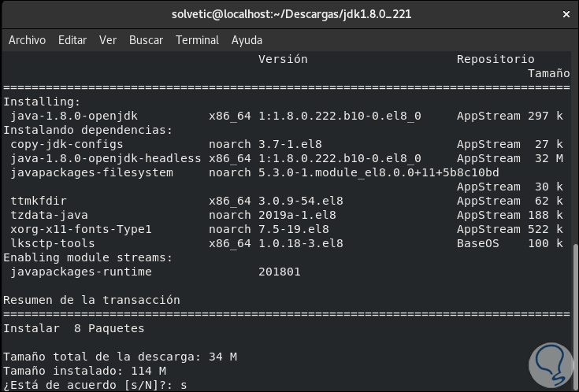This screenshot has height=392, width=579.
Task: Open the Buscar menu
Action: 146,40
